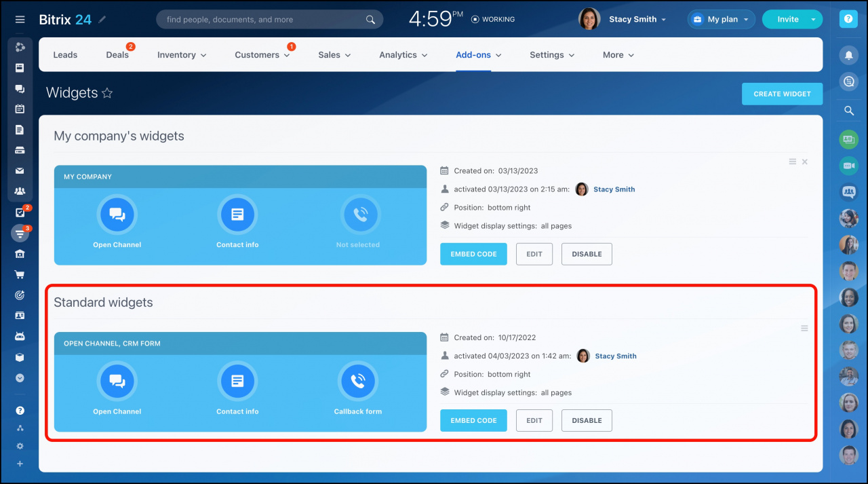Open the notifications bell icon
Screen dimensions: 868x484
click(x=848, y=55)
